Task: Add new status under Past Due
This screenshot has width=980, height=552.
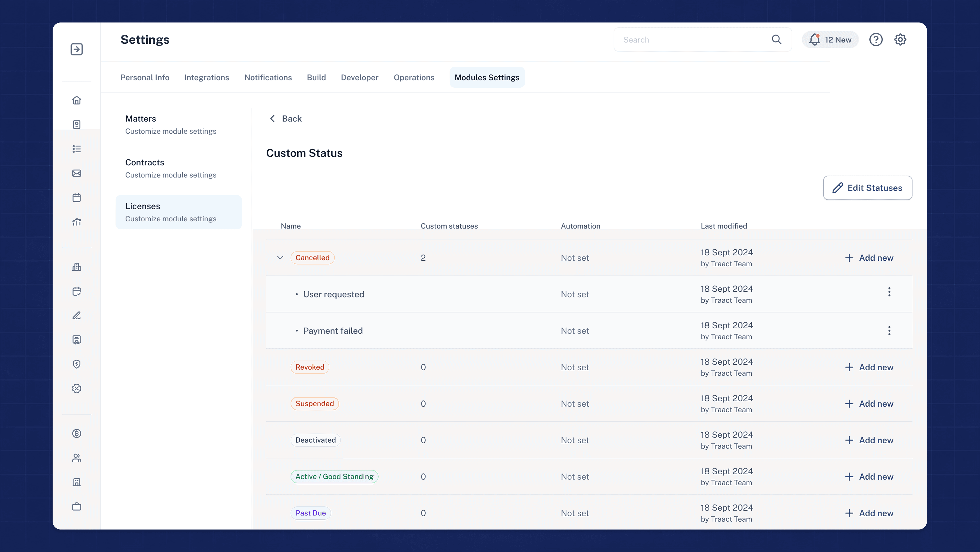Action: pos(869,514)
